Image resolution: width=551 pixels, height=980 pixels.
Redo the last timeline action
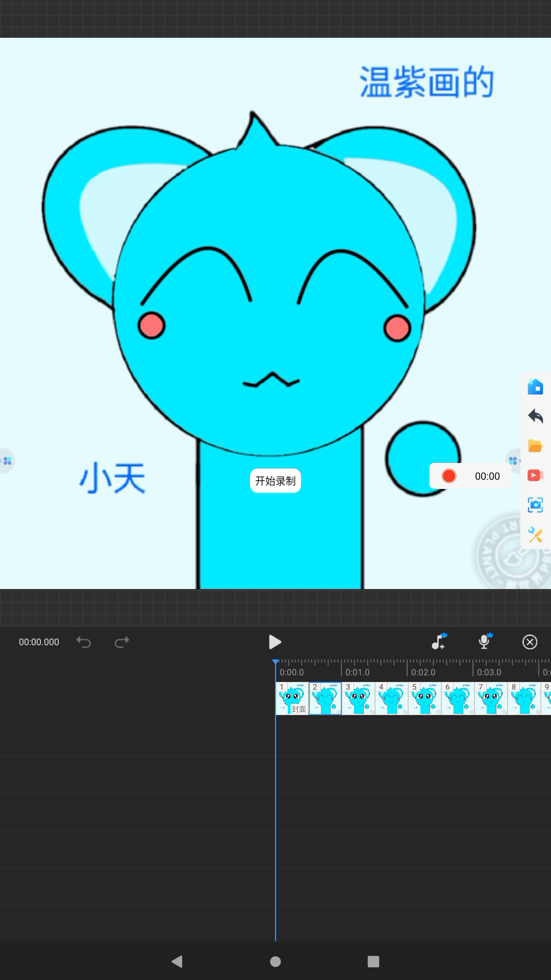(x=122, y=642)
